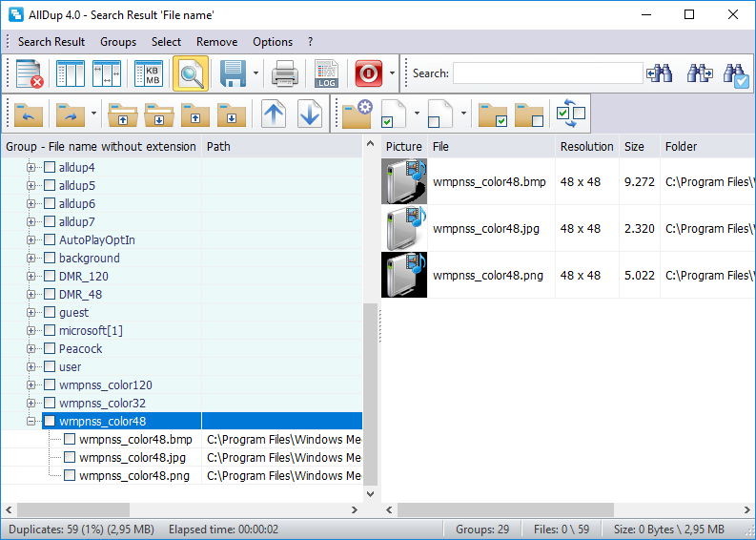The width and height of the screenshot is (756, 540).
Task: Click into the Search text field
Action: pyautogui.click(x=548, y=73)
